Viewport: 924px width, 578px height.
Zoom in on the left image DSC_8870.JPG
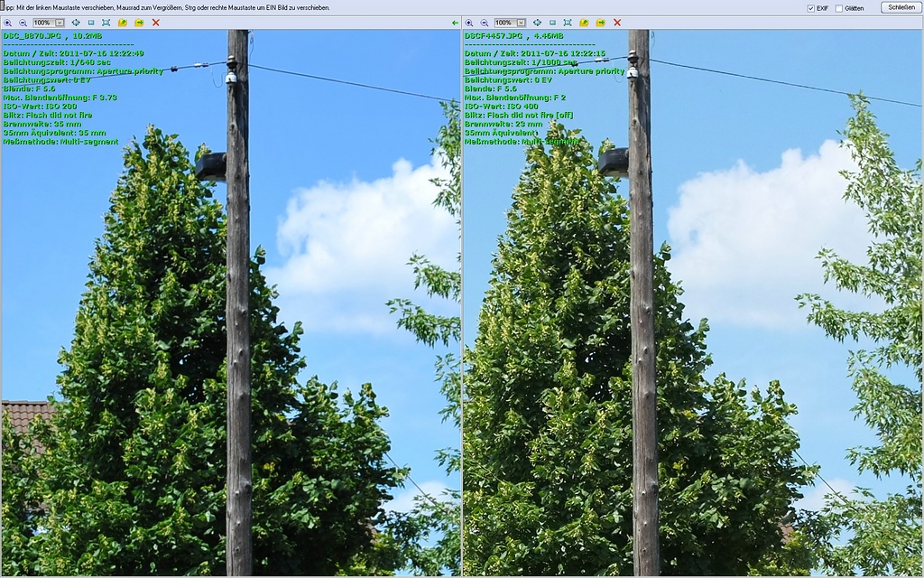(7, 23)
